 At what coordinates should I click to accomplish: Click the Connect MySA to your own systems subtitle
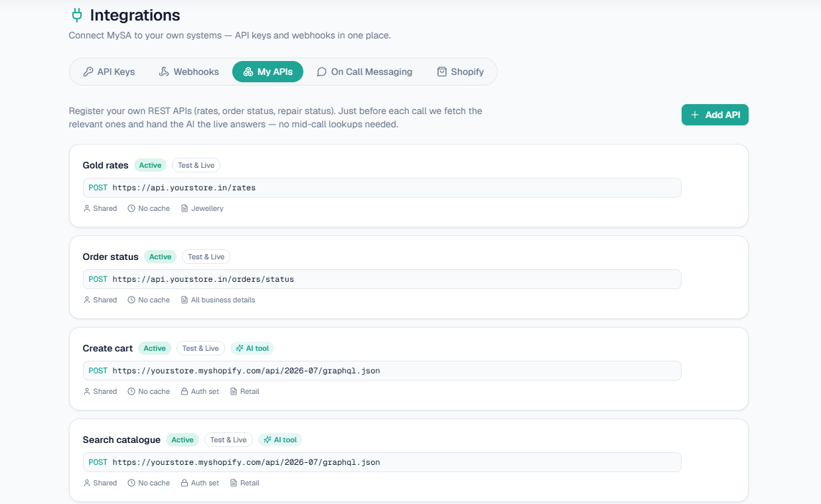[x=230, y=35]
